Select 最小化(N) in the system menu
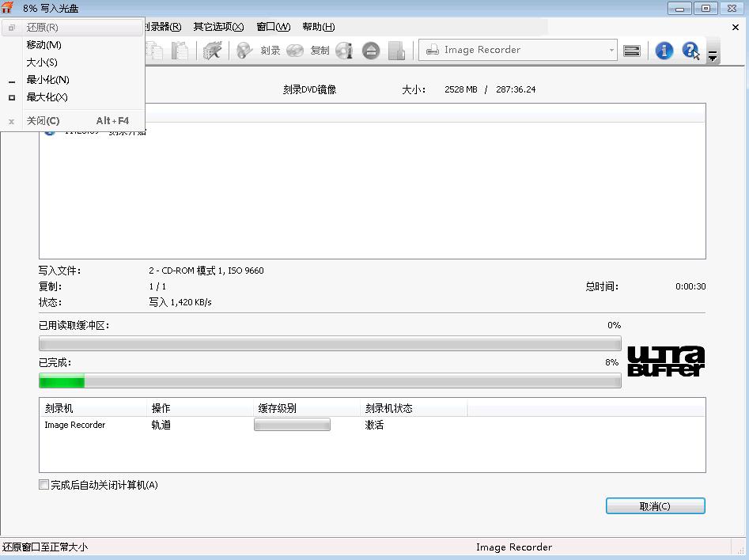 click(x=47, y=80)
